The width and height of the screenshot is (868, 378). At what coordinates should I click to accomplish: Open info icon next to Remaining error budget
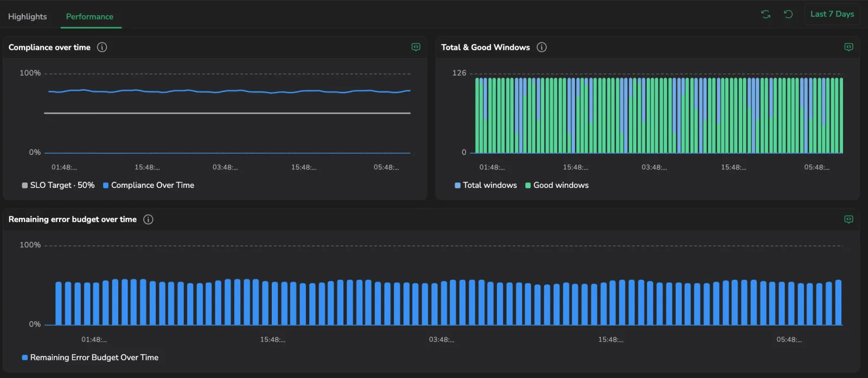(148, 219)
